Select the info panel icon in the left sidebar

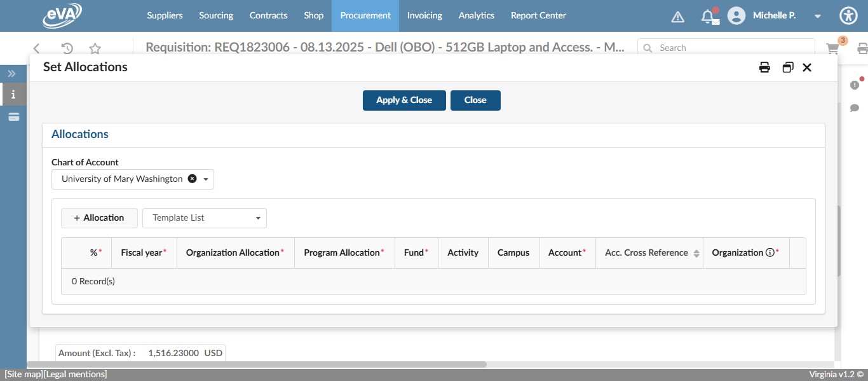pyautogui.click(x=13, y=94)
